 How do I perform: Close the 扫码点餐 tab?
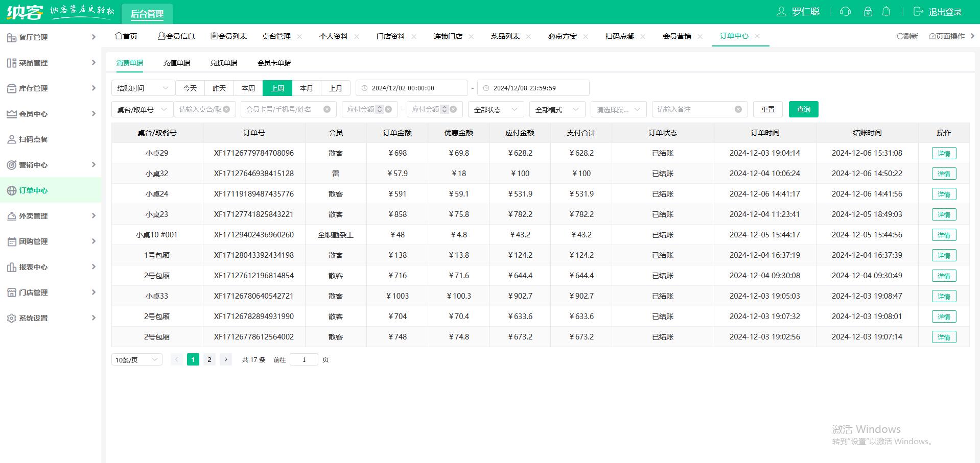[x=643, y=36]
